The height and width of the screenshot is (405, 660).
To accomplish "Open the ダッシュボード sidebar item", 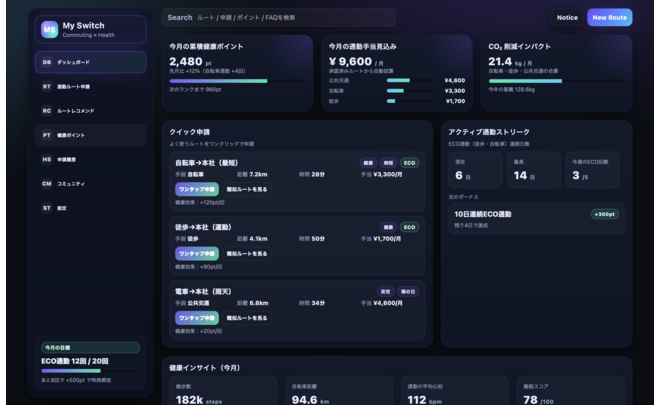I will click(x=90, y=62).
